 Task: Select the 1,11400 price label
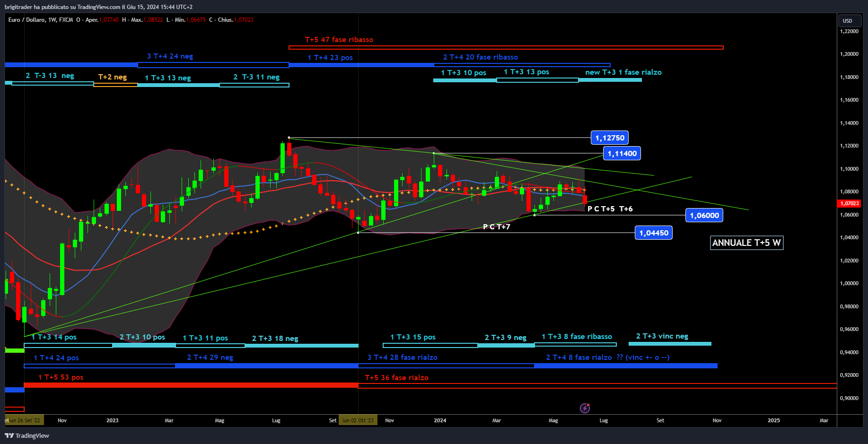622,154
